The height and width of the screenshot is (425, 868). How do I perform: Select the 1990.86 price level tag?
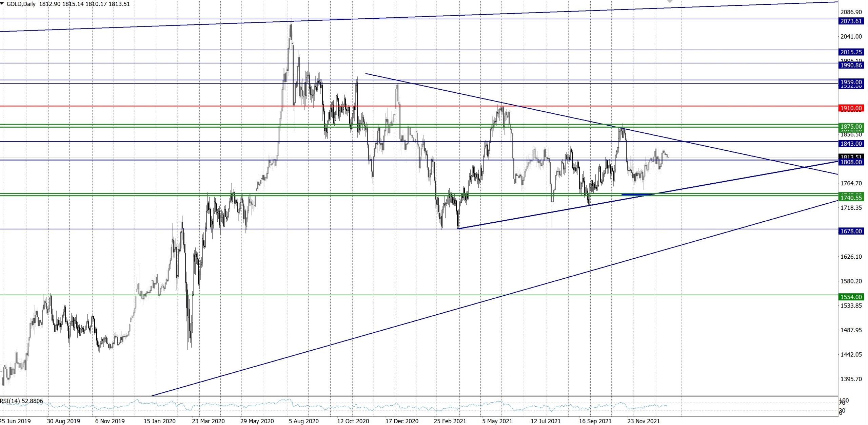click(x=851, y=65)
